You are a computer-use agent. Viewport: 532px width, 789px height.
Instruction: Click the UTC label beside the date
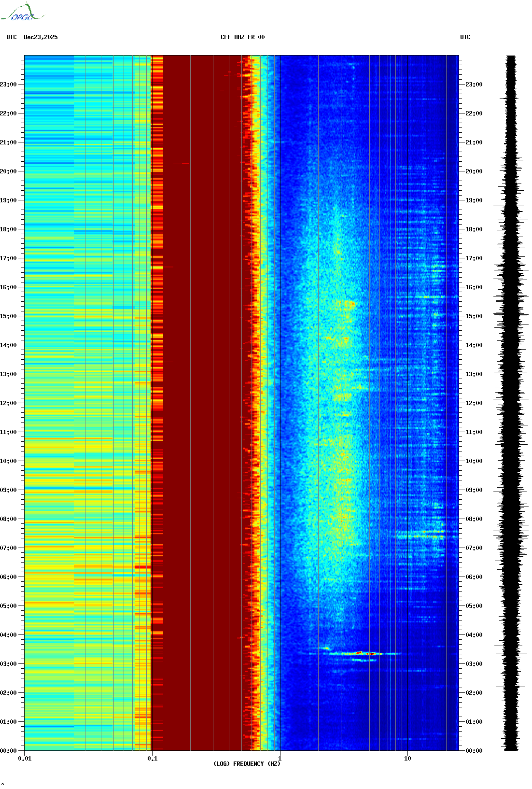pos(12,37)
